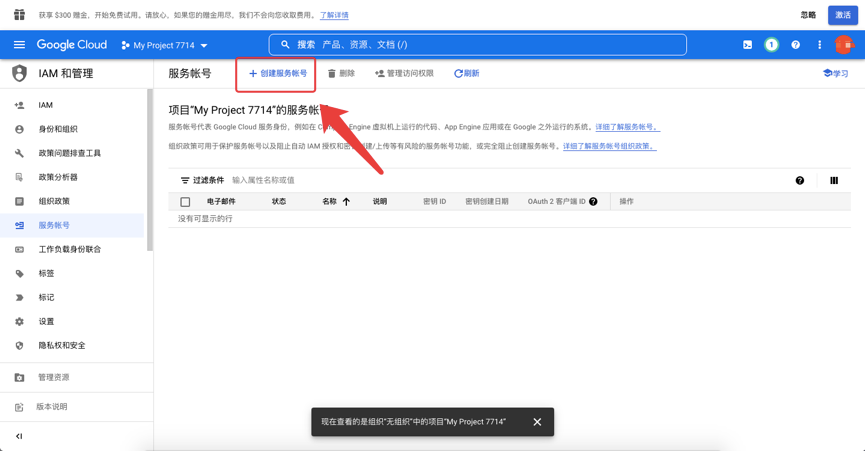
Task: Click the 激活 button
Action: 842,15
